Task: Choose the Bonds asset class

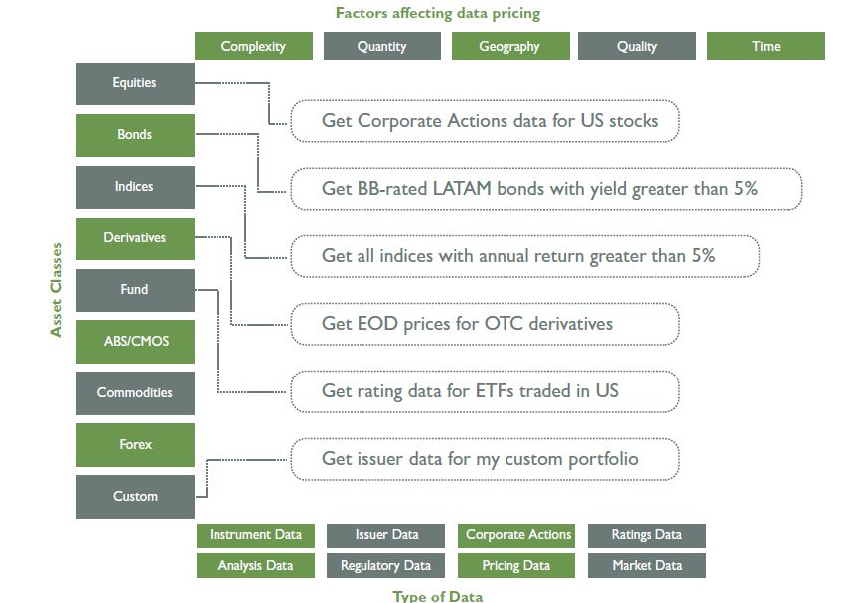Action: tap(135, 135)
